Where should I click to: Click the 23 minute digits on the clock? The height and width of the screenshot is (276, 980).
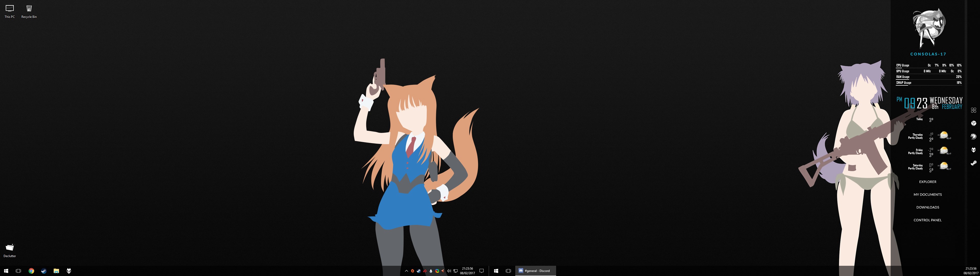click(x=922, y=103)
